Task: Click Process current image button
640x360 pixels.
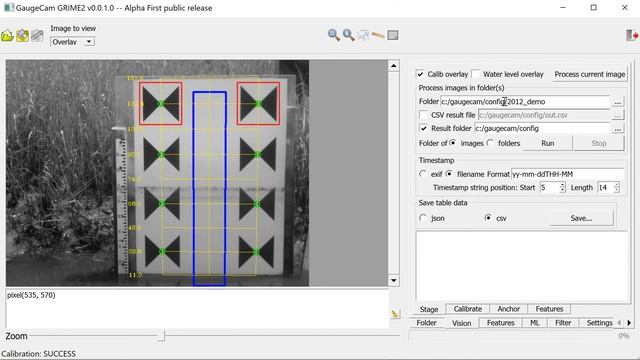Action: (x=589, y=74)
